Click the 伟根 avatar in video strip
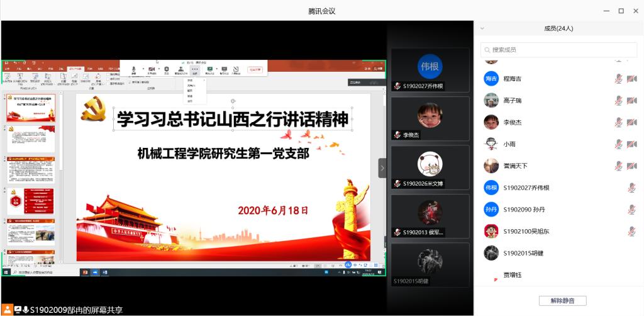 pyautogui.click(x=430, y=66)
